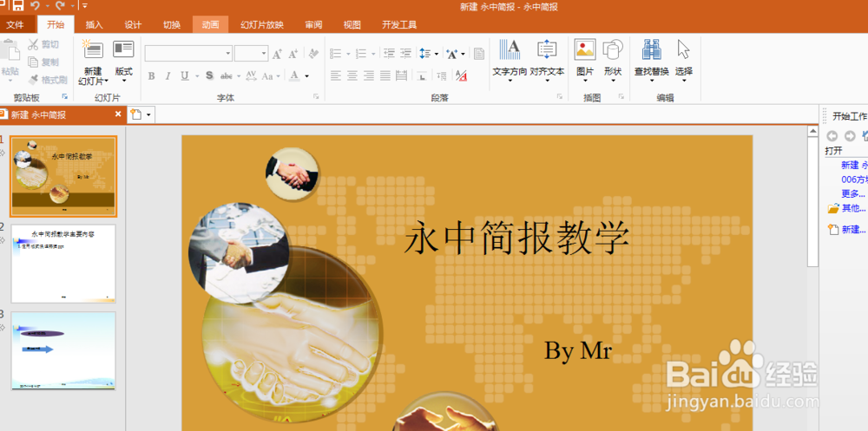Click the 新建幻灯片 new slide icon
The image size is (868, 431).
(x=93, y=49)
